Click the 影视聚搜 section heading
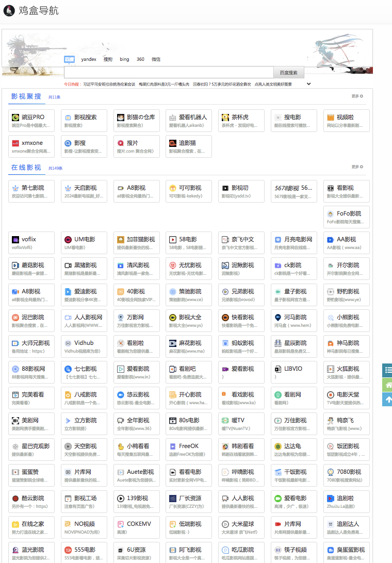392x563 pixels. click(26, 96)
